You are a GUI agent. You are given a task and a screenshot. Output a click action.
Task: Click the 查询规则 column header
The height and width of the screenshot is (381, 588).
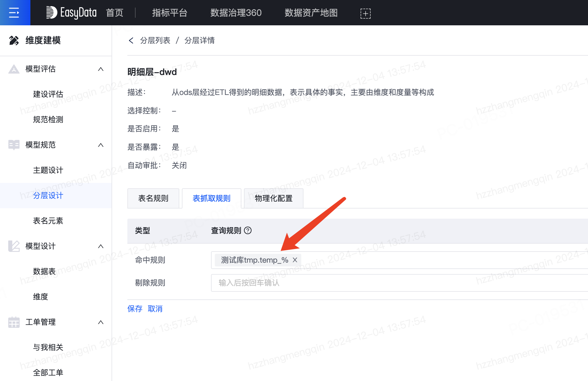[x=226, y=231]
